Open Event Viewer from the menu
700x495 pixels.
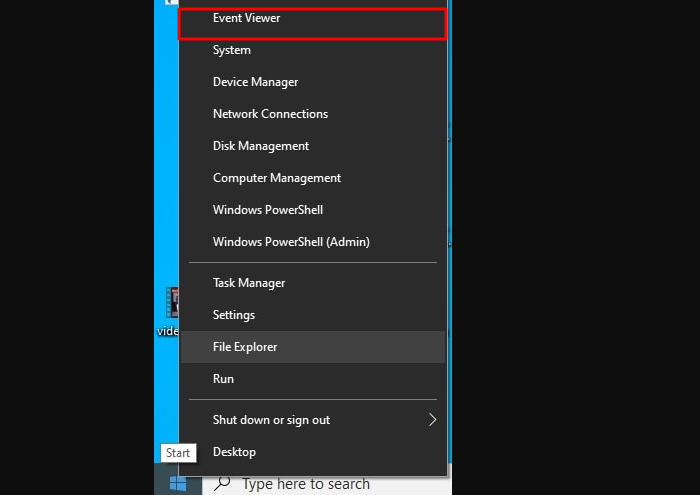click(x=312, y=18)
